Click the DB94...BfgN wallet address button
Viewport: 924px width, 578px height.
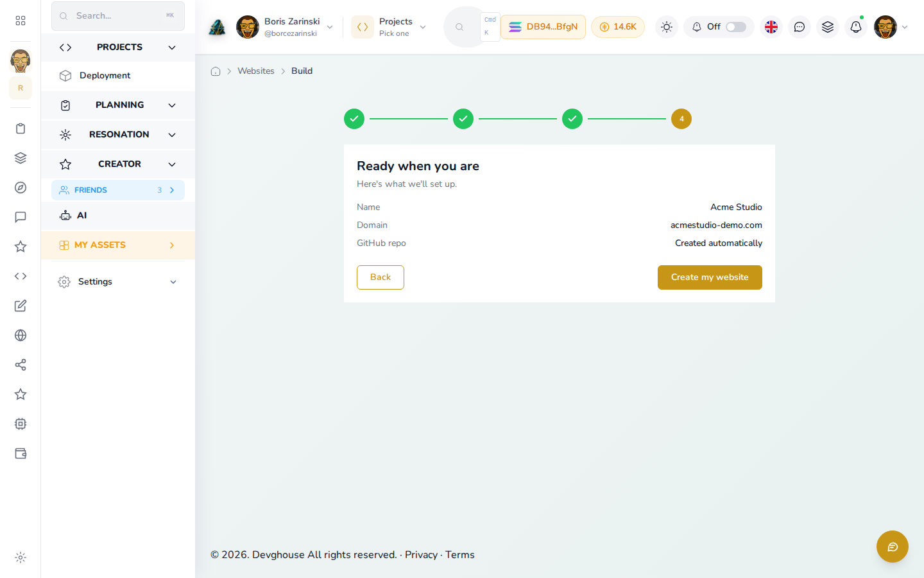point(543,27)
